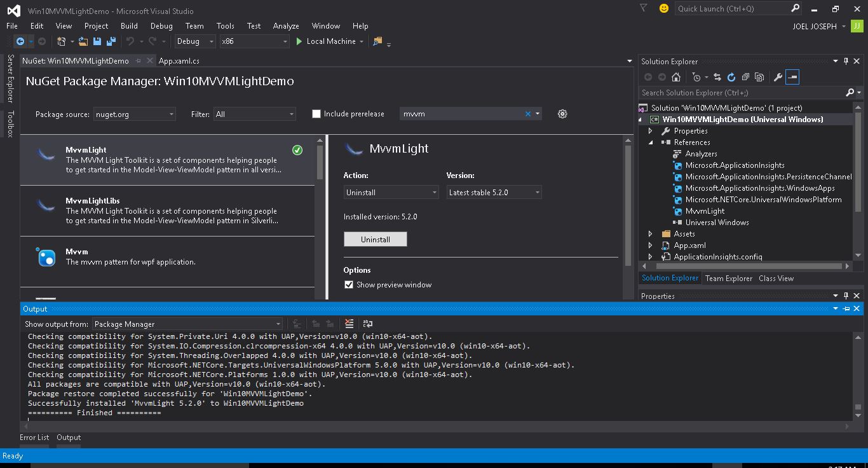Click the Undo toolbar icon
Image resolution: width=868 pixels, height=468 pixels.
pyautogui.click(x=130, y=41)
